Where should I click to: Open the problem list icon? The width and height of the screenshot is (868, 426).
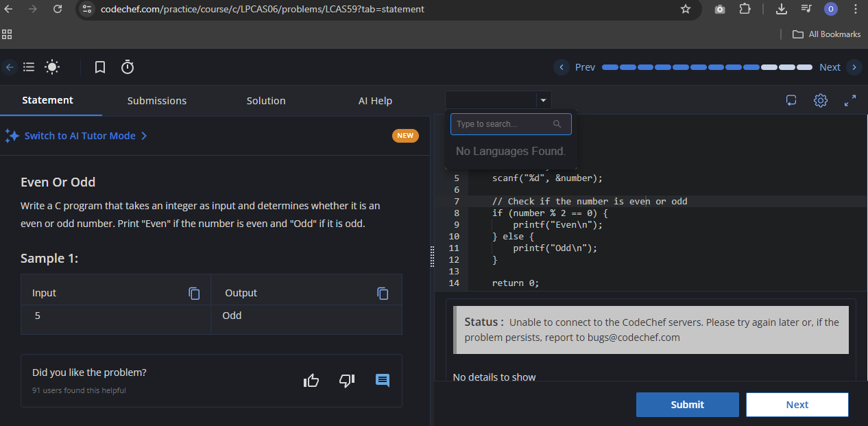[x=29, y=67]
